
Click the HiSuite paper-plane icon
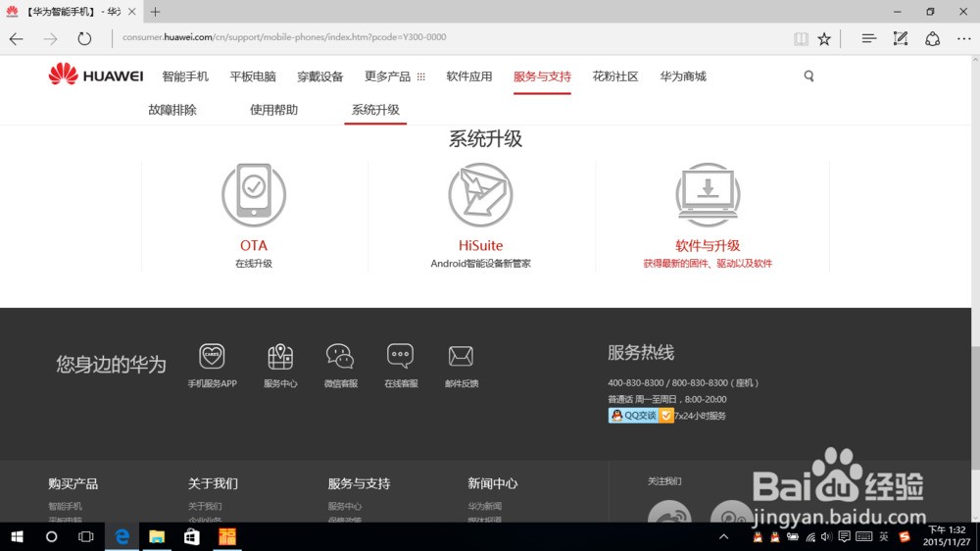pos(480,194)
